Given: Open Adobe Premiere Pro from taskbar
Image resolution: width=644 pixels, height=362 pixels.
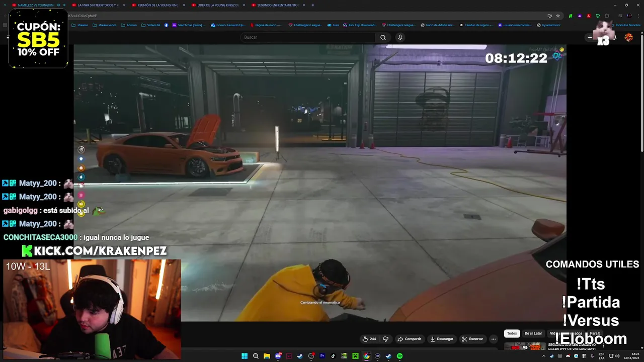Looking at the screenshot, I should pyautogui.click(x=322, y=356).
